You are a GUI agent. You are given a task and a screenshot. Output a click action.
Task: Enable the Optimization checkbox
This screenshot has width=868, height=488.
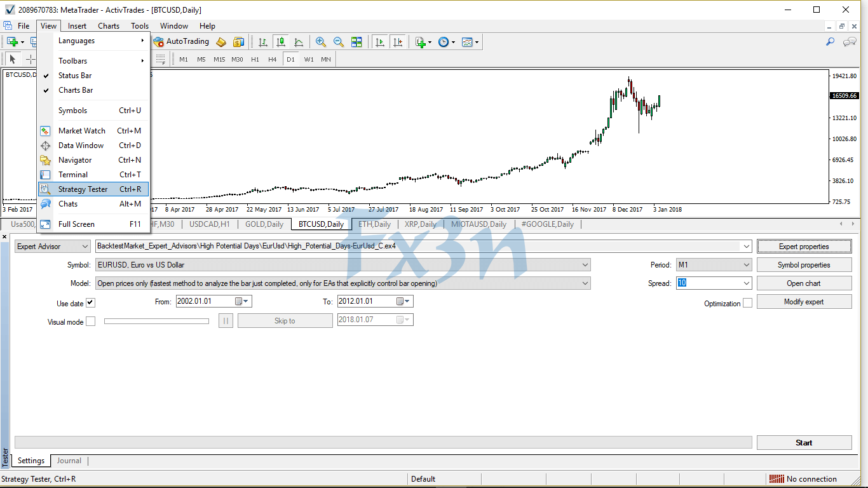pyautogui.click(x=749, y=303)
